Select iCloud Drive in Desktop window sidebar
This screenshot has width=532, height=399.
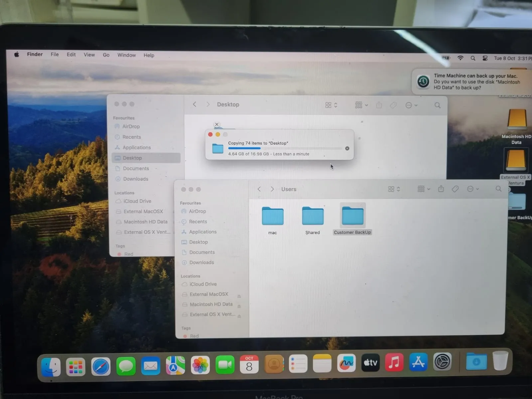[x=137, y=201]
